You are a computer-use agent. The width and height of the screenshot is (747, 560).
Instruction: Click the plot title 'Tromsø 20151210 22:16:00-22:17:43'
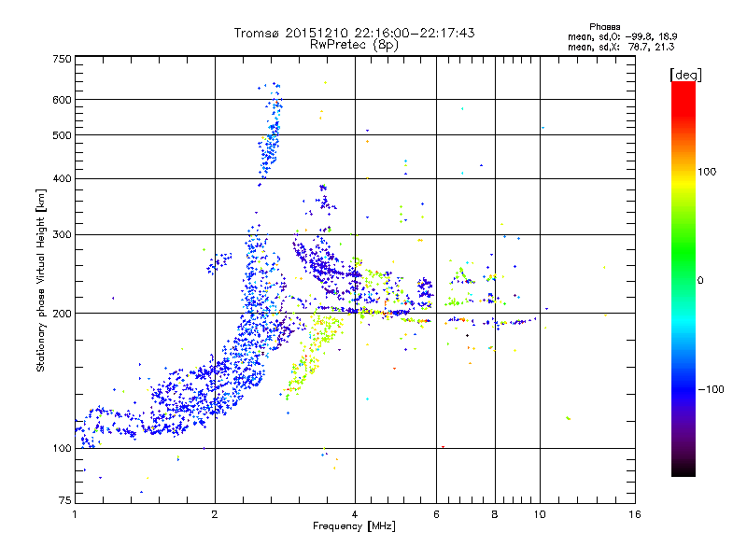tap(354, 33)
